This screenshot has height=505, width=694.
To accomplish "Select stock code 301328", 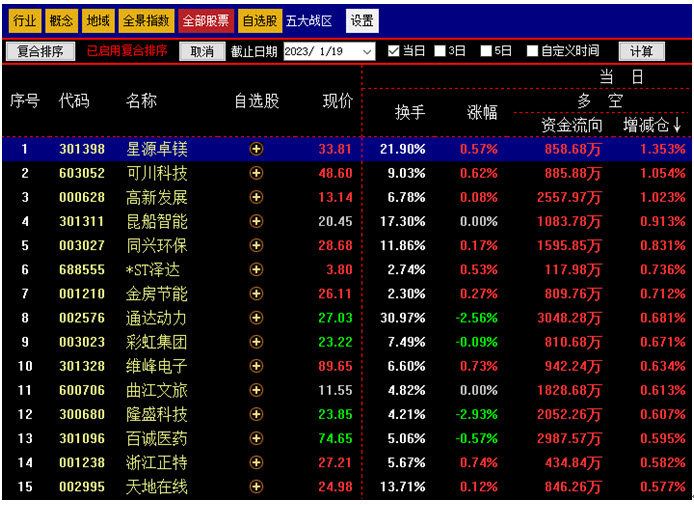I will (82, 366).
